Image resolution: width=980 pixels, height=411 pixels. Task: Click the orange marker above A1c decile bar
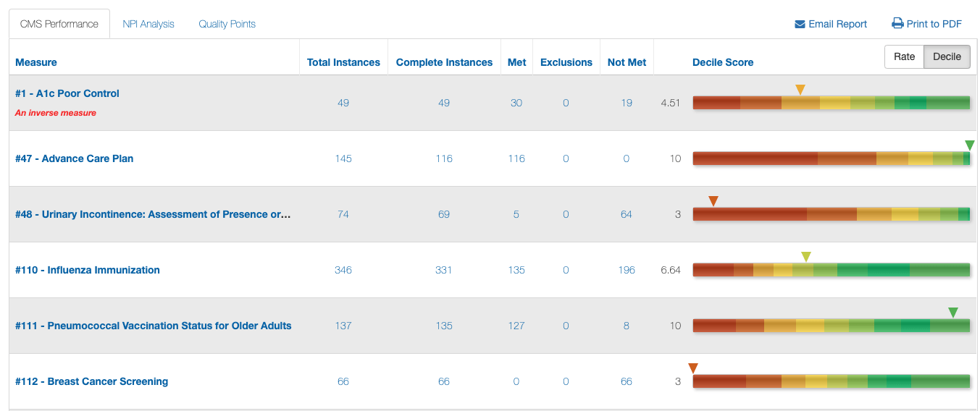click(x=800, y=90)
